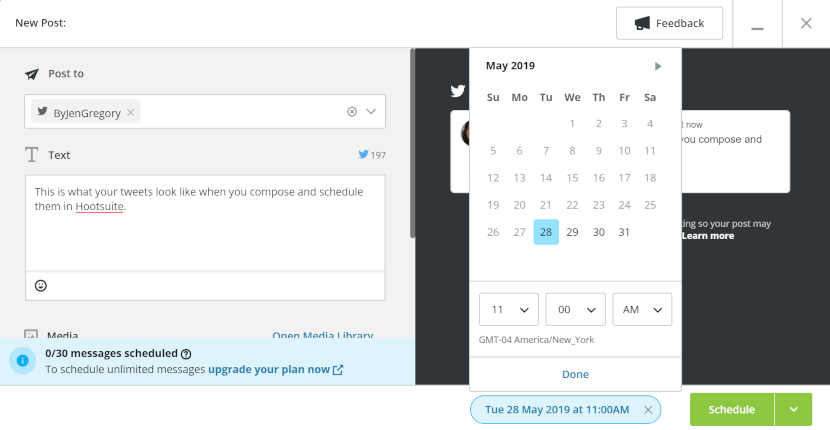Image resolution: width=830 pixels, height=430 pixels.
Task: Open the hour dropdown showing 11
Action: coord(509,309)
